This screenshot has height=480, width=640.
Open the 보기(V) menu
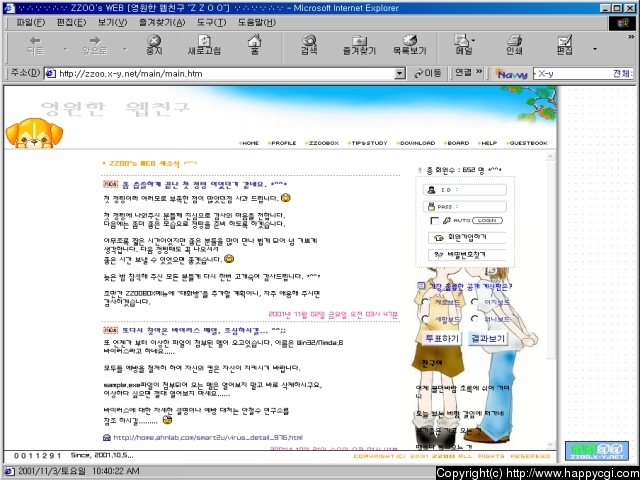(112, 22)
